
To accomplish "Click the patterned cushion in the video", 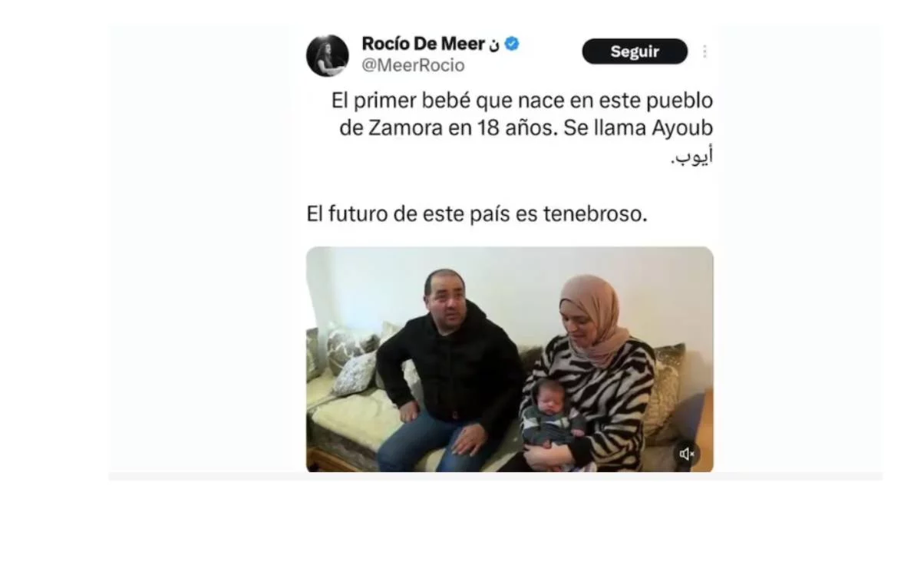I will [x=355, y=373].
